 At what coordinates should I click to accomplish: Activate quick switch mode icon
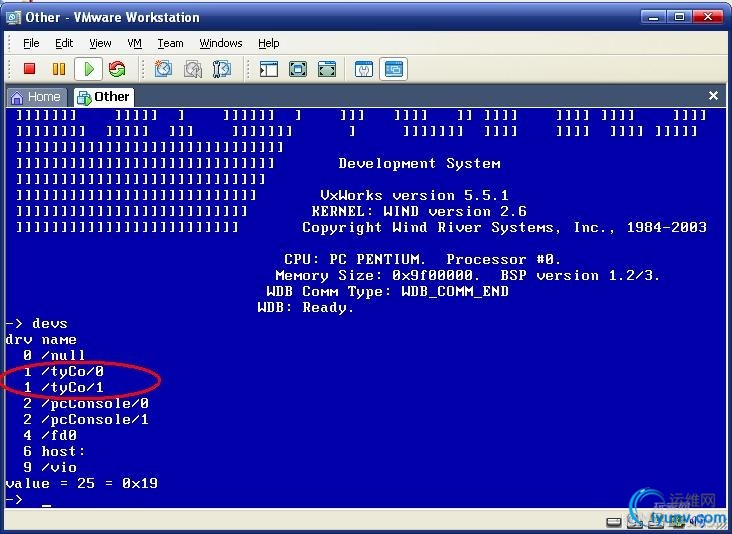[x=327, y=69]
